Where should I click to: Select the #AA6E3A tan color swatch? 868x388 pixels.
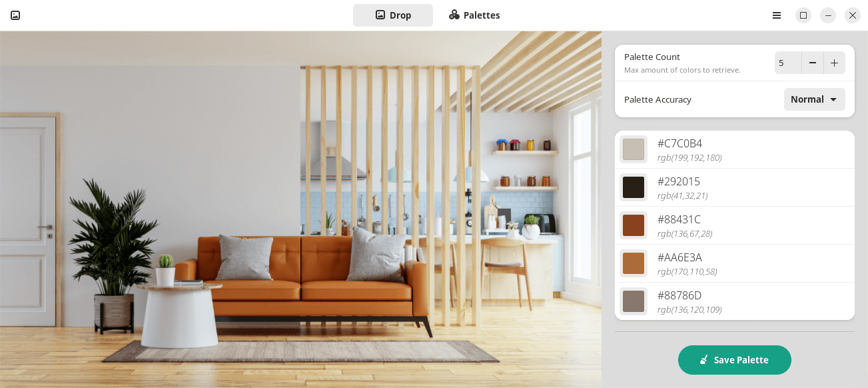click(634, 263)
